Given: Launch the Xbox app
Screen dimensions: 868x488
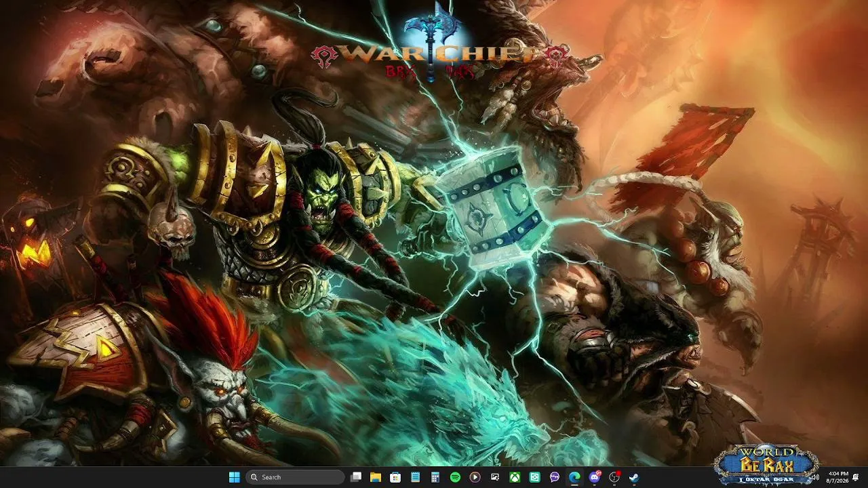Looking at the screenshot, I should coord(515,477).
